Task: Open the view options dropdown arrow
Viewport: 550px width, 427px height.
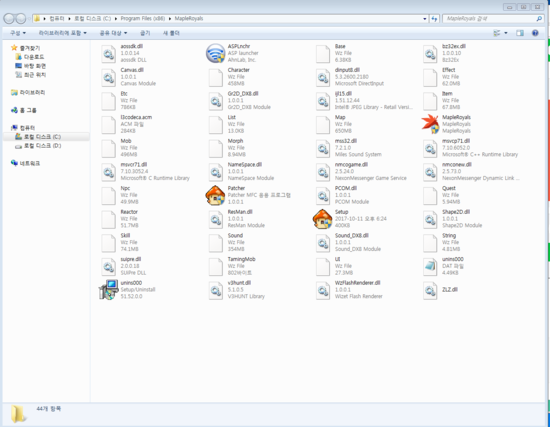Action: point(505,33)
